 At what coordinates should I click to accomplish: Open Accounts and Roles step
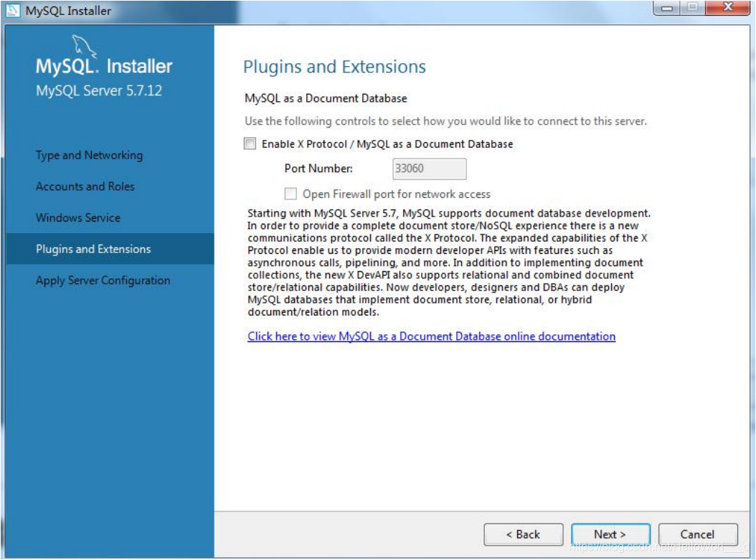tap(85, 186)
